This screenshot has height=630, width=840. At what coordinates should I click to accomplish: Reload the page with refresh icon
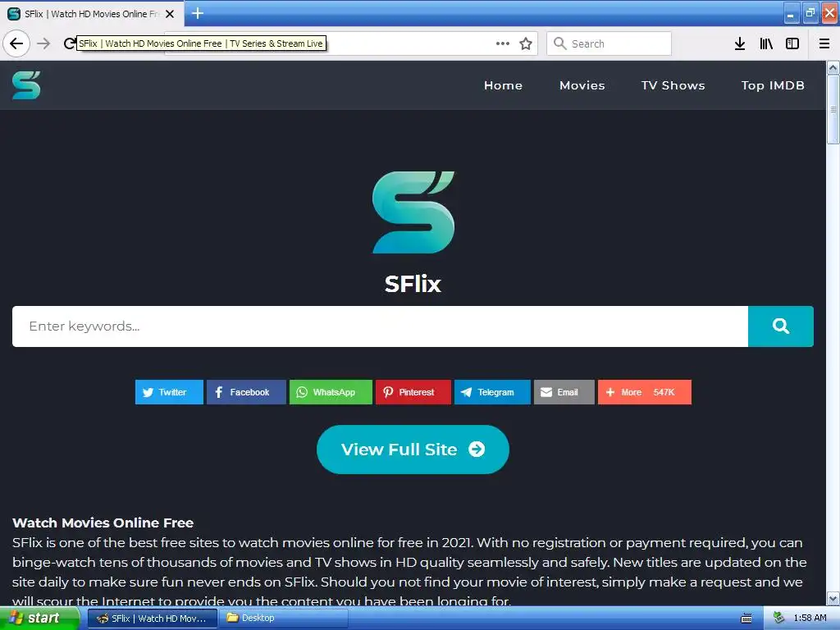click(x=69, y=43)
